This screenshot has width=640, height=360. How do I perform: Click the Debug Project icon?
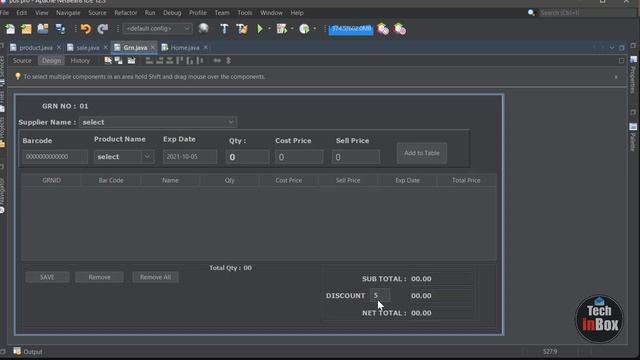282,29
